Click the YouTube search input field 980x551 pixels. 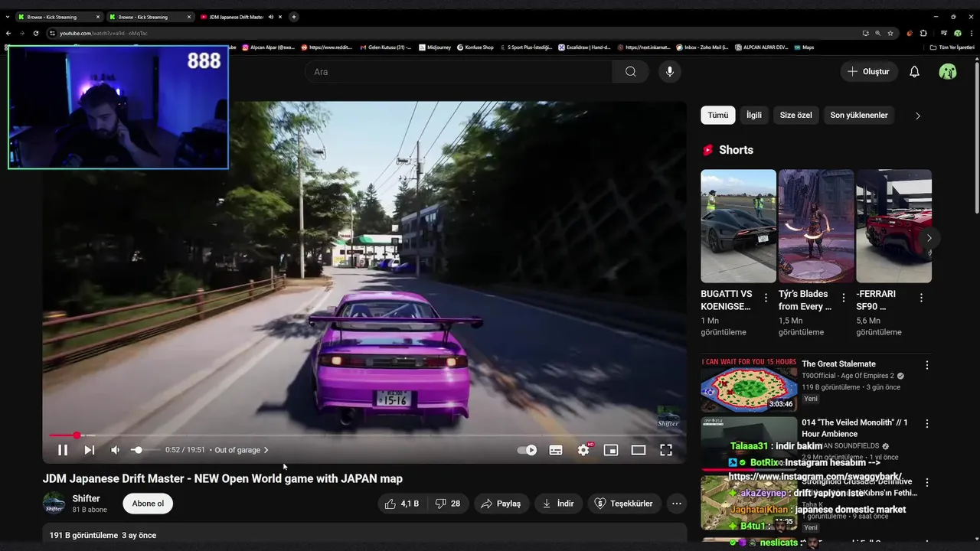pos(458,71)
